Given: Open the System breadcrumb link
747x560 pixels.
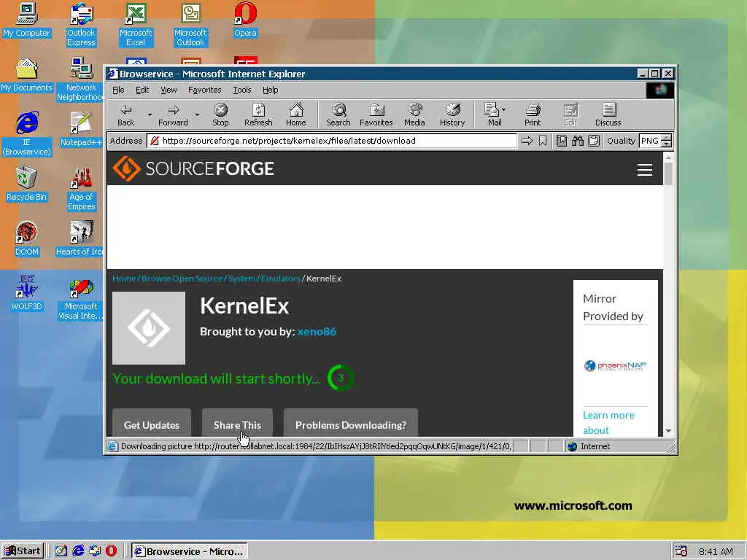Looking at the screenshot, I should click(241, 279).
